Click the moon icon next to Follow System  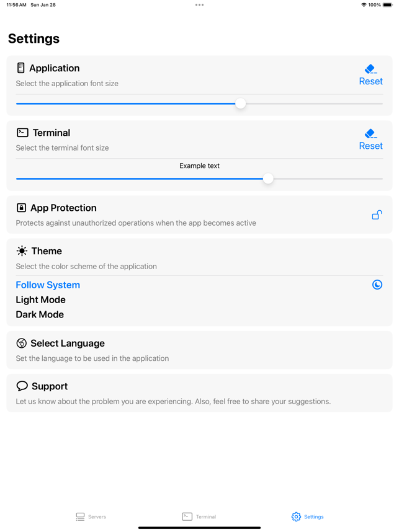(x=377, y=285)
